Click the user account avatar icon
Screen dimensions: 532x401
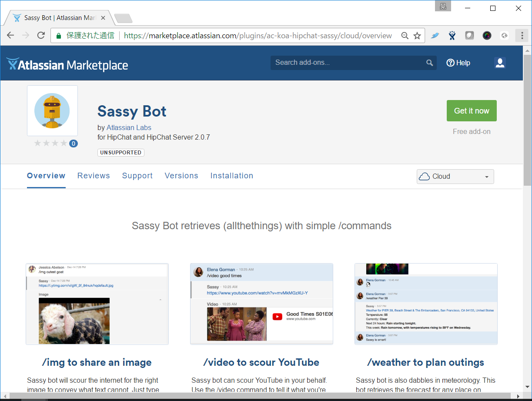pos(500,63)
